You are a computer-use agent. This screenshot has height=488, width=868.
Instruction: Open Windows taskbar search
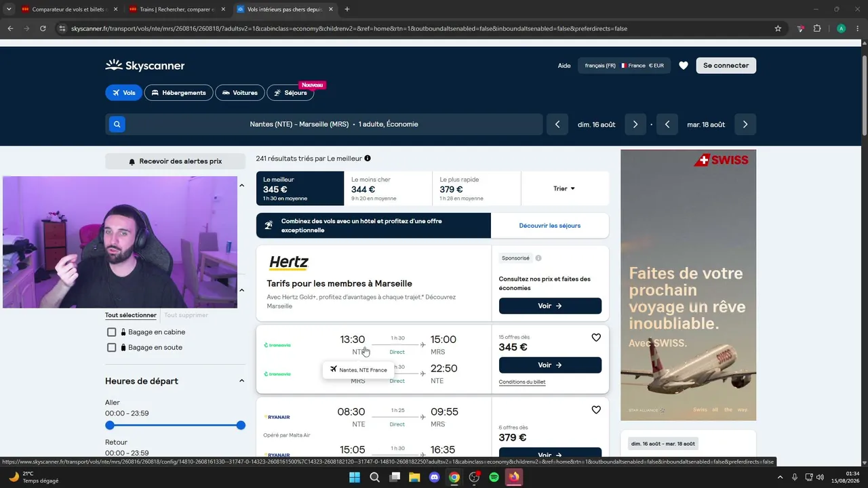pyautogui.click(x=374, y=477)
